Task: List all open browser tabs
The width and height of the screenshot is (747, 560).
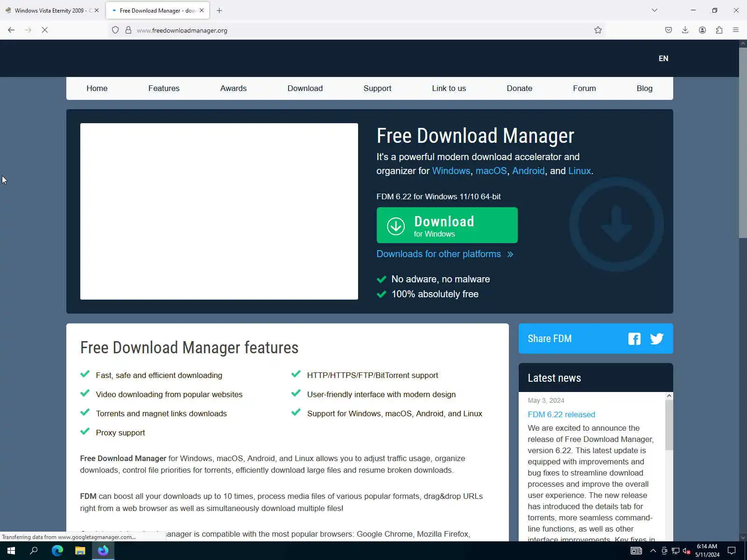Action: (655, 10)
